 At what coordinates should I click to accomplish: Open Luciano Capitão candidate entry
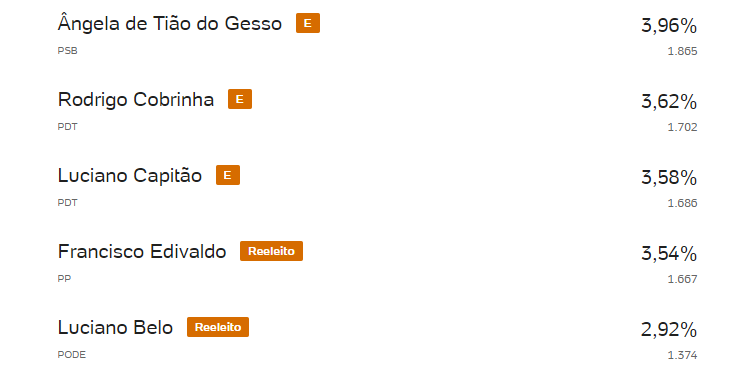pos(130,175)
